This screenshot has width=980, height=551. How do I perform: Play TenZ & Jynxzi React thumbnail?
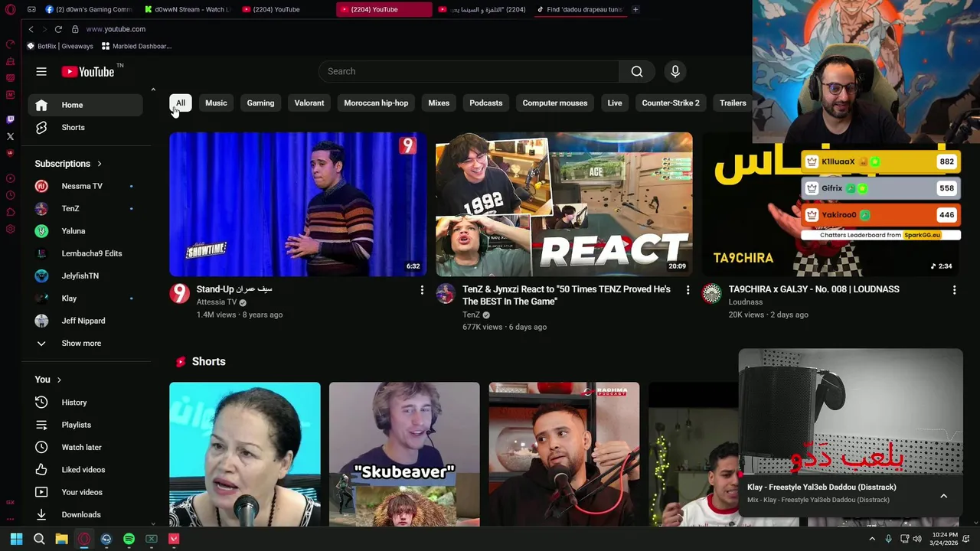pyautogui.click(x=564, y=204)
